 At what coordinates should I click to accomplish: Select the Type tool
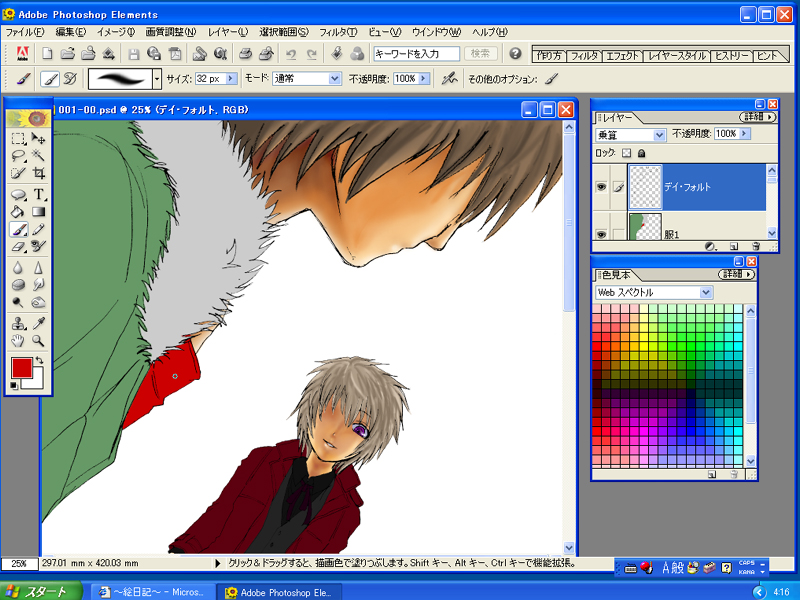coord(38,194)
